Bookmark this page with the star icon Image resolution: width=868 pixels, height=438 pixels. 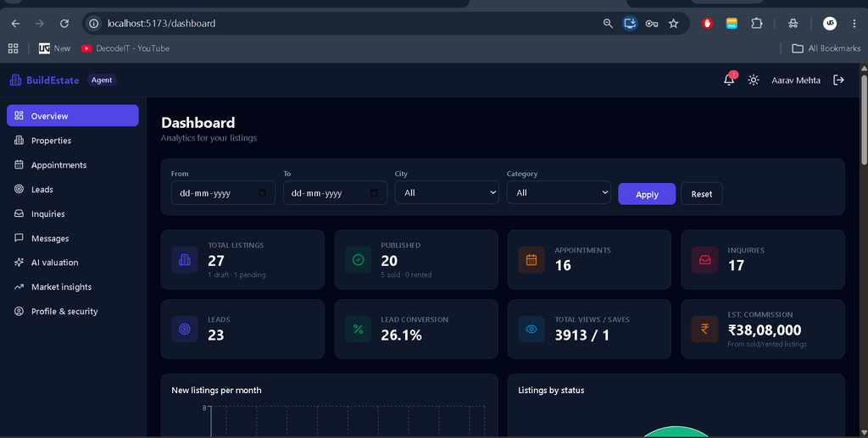point(673,23)
